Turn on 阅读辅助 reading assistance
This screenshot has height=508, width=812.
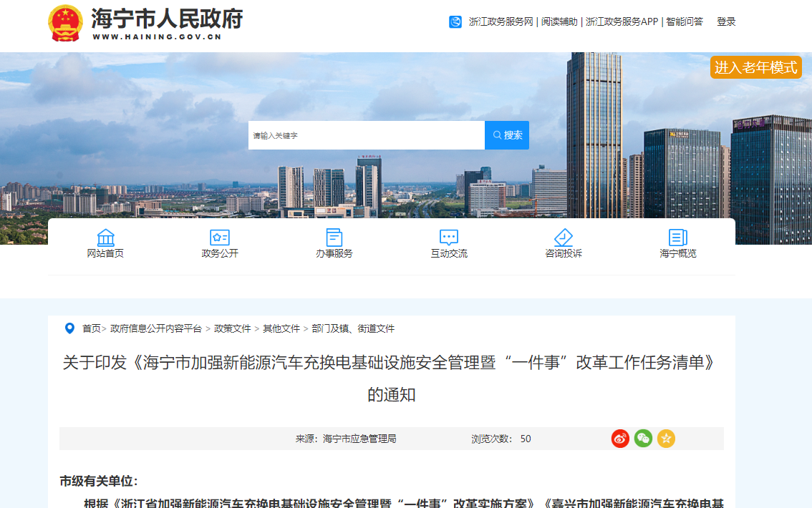pos(559,22)
